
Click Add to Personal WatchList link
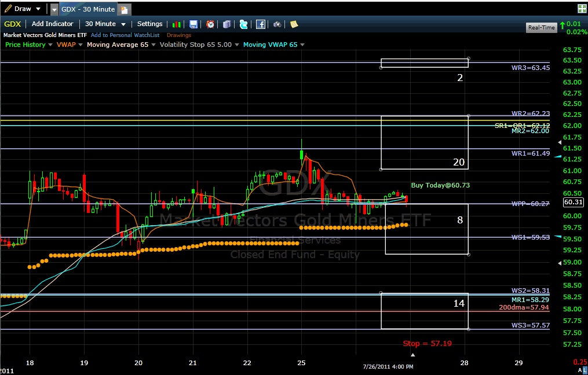point(125,35)
